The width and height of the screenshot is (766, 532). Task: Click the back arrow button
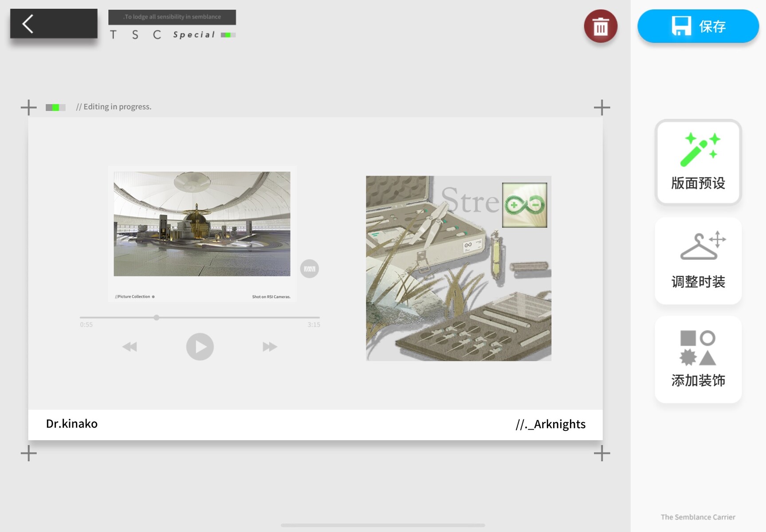tap(53, 24)
